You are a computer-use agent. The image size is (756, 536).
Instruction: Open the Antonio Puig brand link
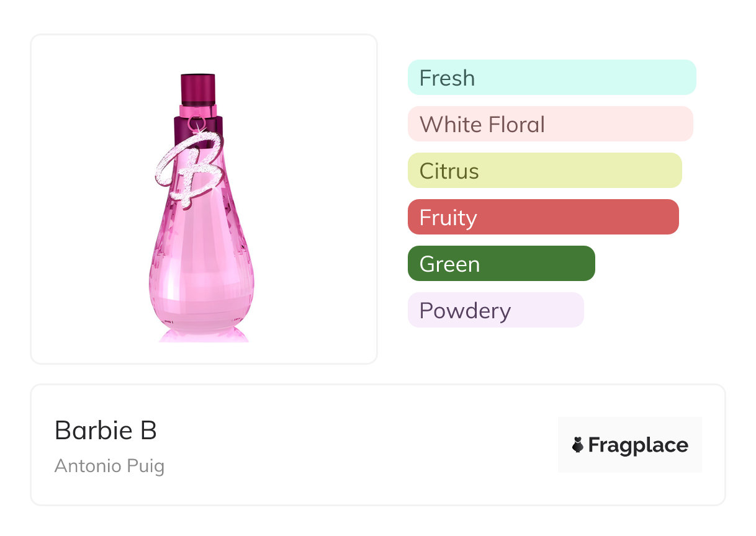109,466
